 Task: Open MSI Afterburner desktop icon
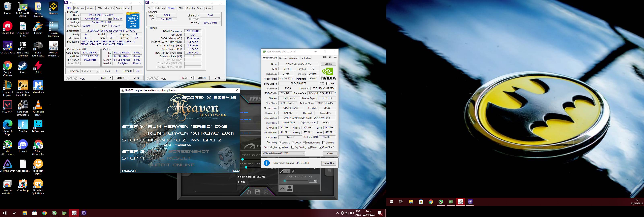[x=7, y=147]
